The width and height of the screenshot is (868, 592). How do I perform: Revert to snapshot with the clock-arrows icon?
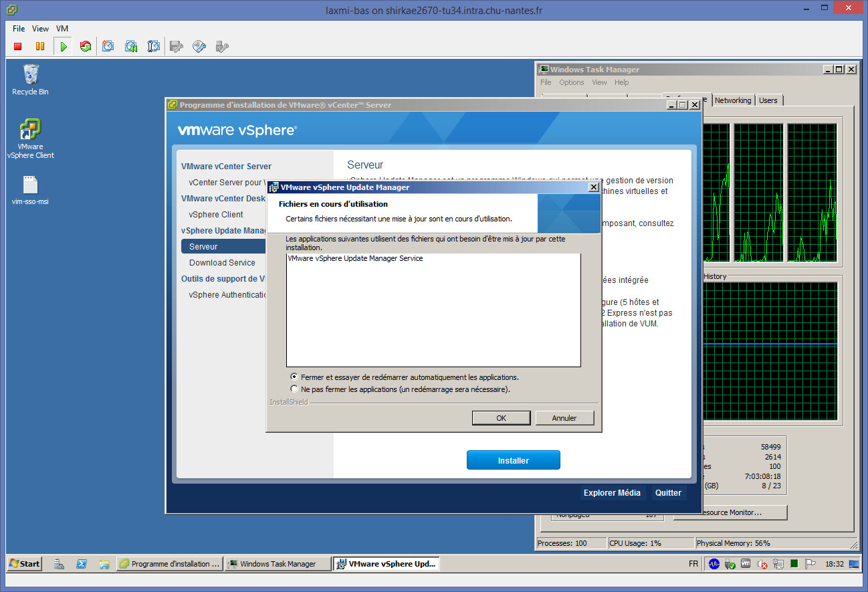[131, 46]
